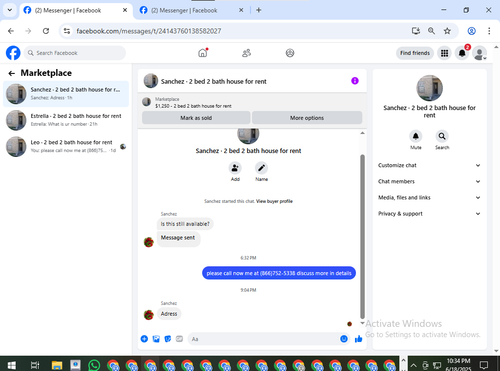Screen dimensions: 500x371
Task: Click the Name edit pencil icon
Action: (261, 168)
